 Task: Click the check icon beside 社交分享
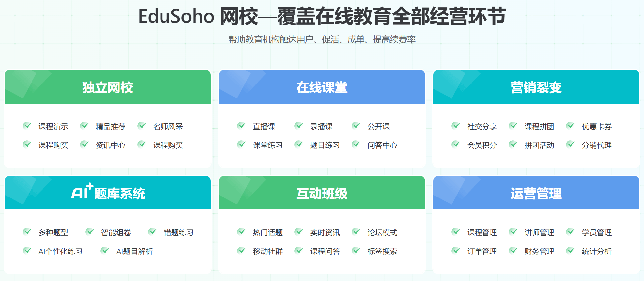click(x=456, y=126)
